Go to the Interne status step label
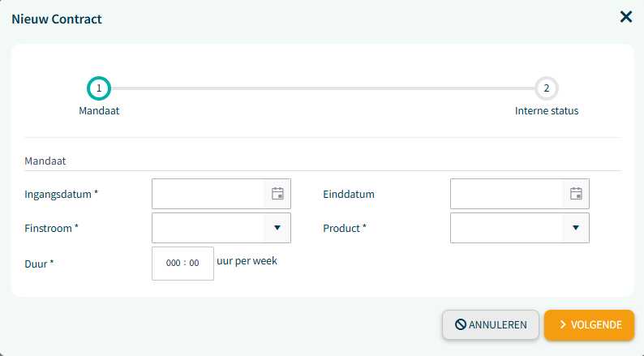Screen dimensions: 644x356 coord(547,111)
